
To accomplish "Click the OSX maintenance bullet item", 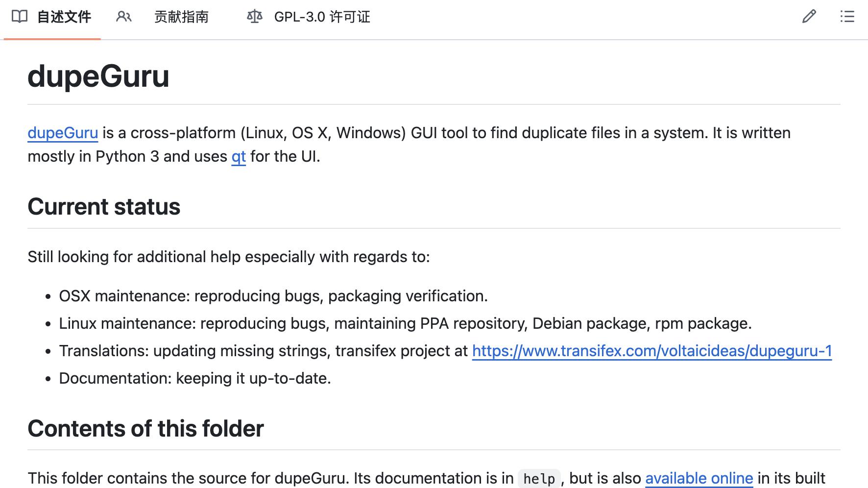I will [x=273, y=296].
